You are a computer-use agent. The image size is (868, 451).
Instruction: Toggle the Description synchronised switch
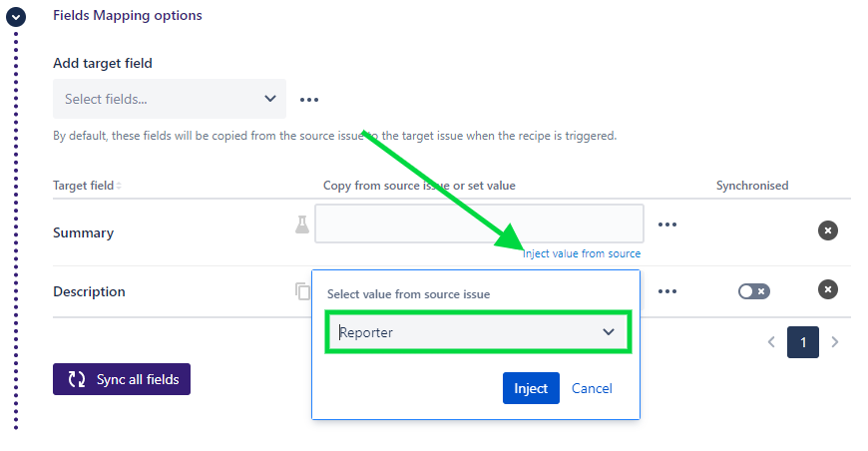click(x=753, y=291)
